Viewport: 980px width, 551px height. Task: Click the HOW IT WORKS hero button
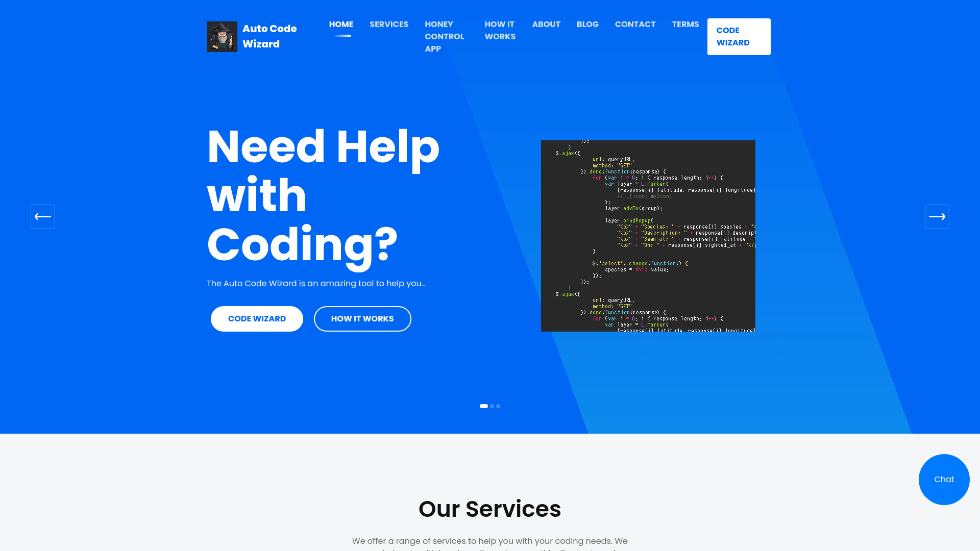(x=362, y=318)
